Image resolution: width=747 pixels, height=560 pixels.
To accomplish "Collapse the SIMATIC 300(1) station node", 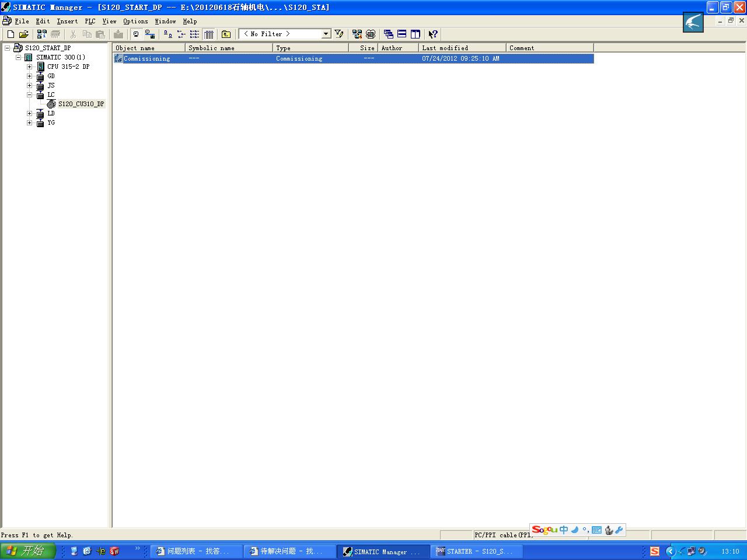I will click(x=18, y=57).
